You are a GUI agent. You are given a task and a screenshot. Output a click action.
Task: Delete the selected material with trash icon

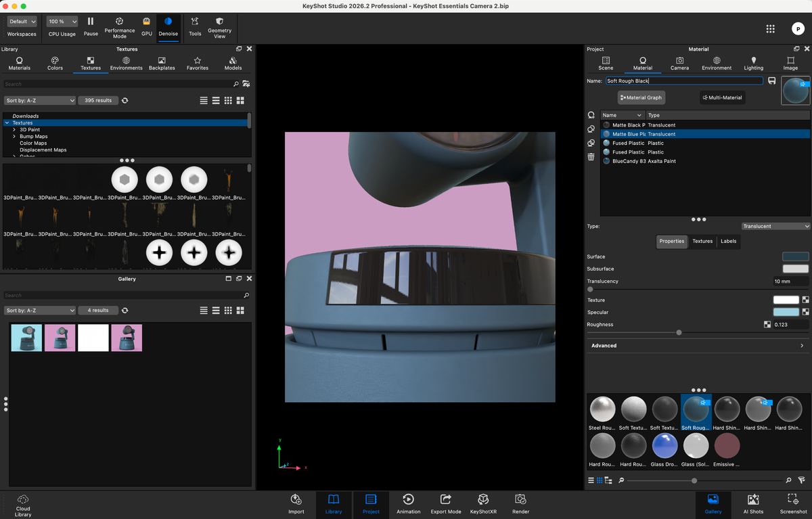[x=591, y=156]
